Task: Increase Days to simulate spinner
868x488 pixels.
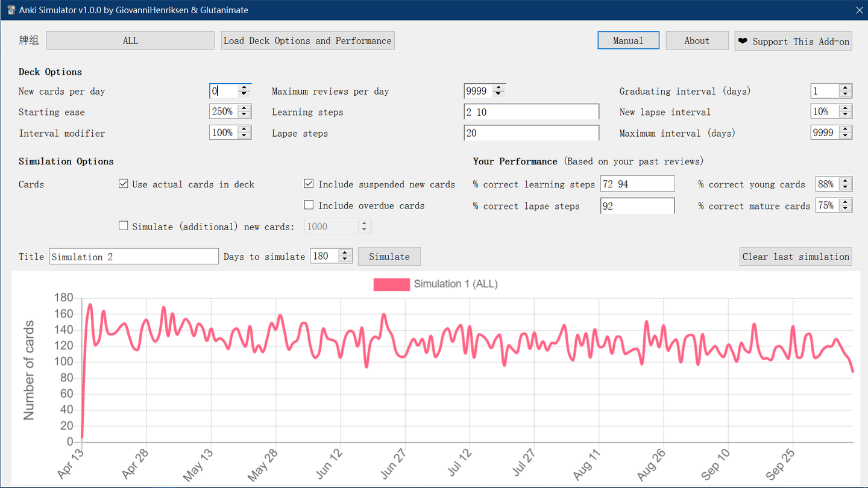Action: pos(345,252)
